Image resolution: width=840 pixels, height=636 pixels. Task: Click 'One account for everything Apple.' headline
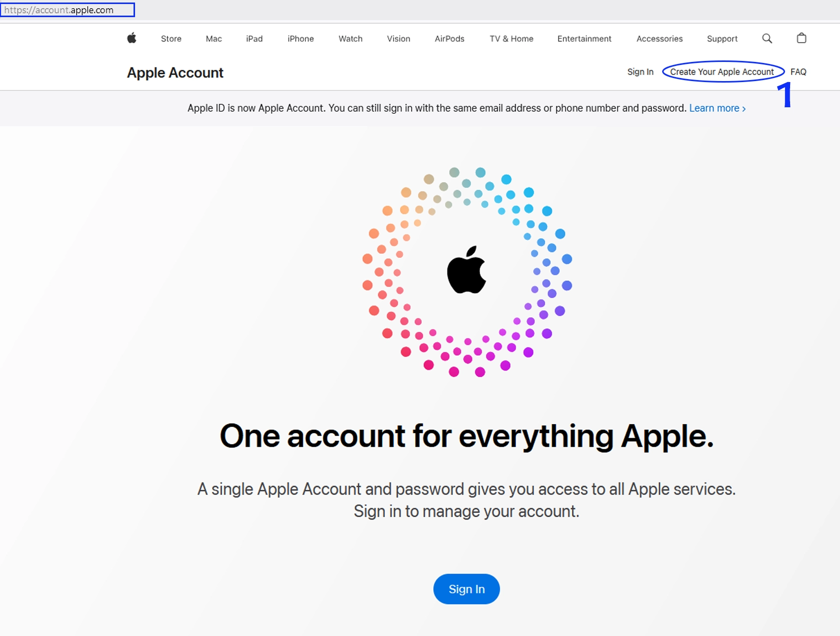coord(467,436)
